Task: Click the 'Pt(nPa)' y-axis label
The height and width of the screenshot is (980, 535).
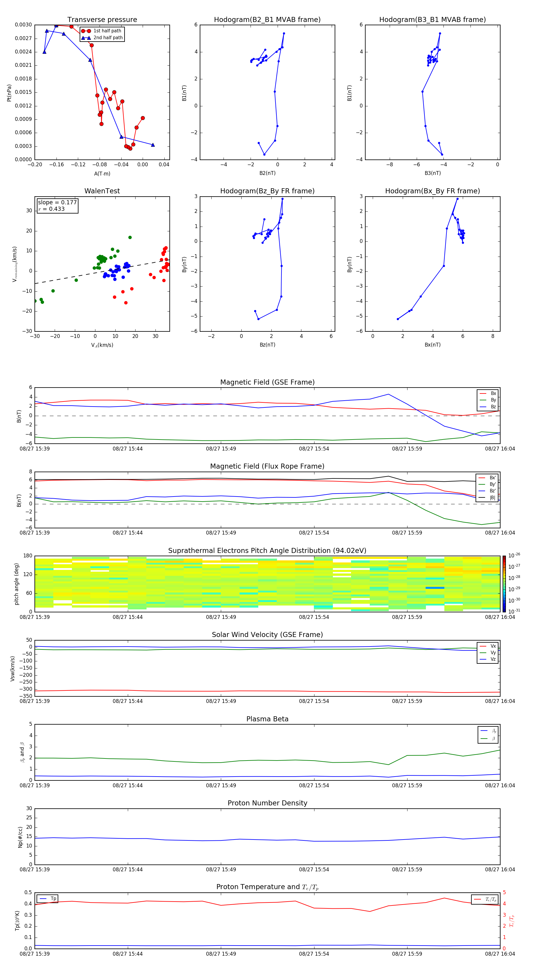Action: tap(9, 92)
